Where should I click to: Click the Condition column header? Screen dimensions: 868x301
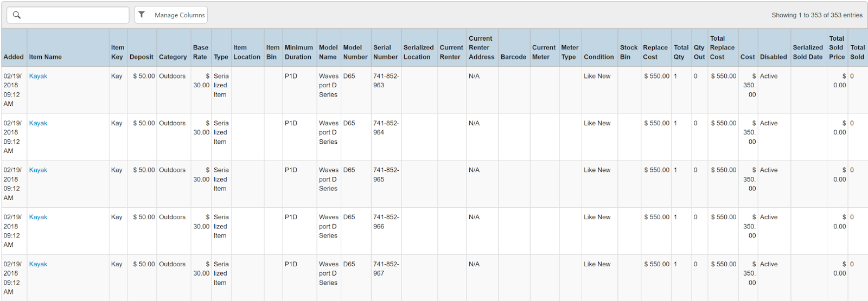click(598, 57)
